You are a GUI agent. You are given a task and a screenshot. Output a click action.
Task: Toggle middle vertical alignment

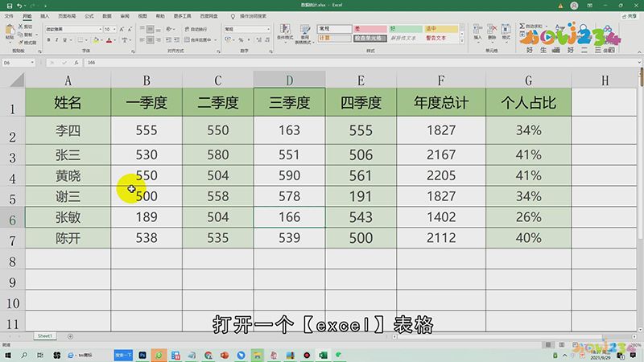coord(150,29)
